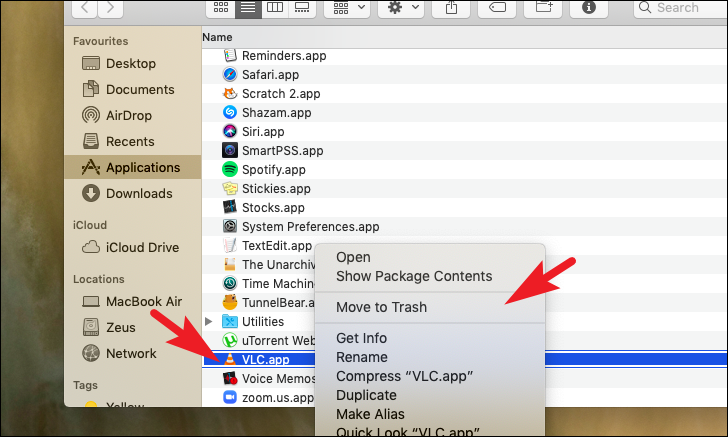
Task: Switch to list view in toolbar
Action: [248, 8]
